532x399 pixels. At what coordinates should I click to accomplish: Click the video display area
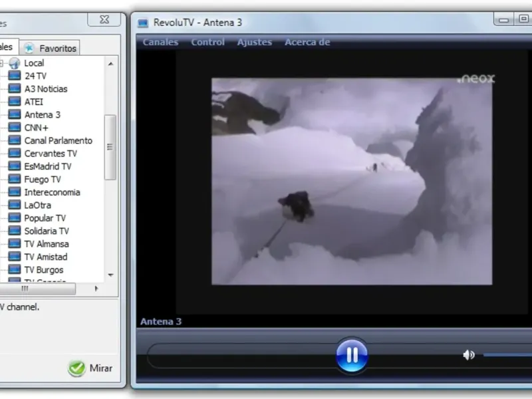(352, 182)
